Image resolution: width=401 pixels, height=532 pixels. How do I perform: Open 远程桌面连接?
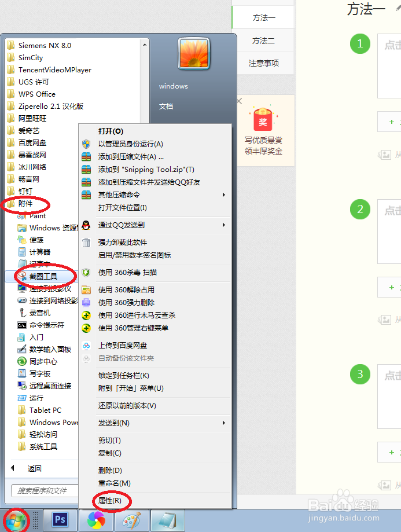tap(50, 386)
